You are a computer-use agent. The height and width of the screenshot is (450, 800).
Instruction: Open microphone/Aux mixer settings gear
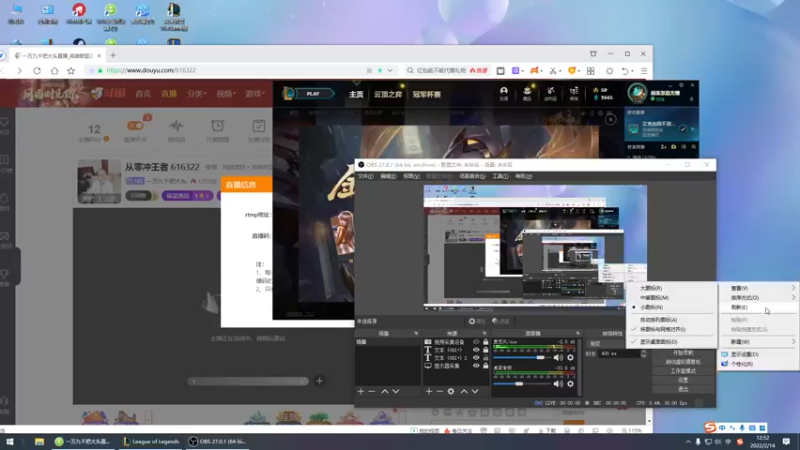tap(570, 358)
